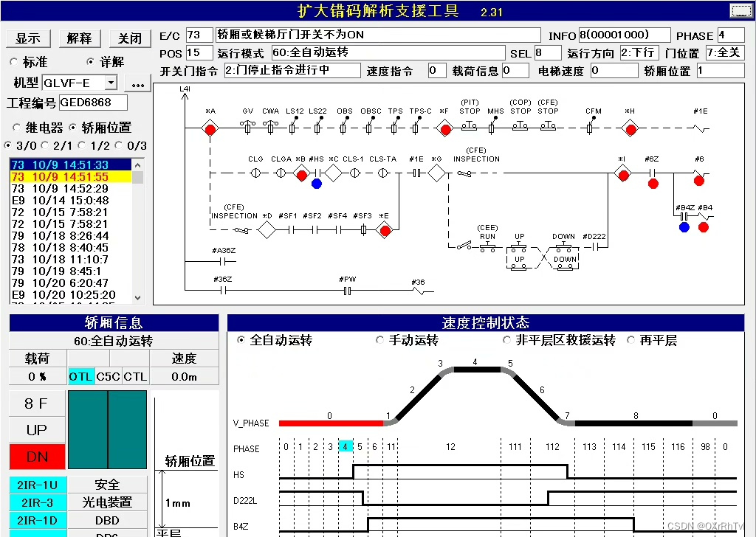
Task: Click the window button at title bar right
Action: pyautogui.click(x=740, y=10)
